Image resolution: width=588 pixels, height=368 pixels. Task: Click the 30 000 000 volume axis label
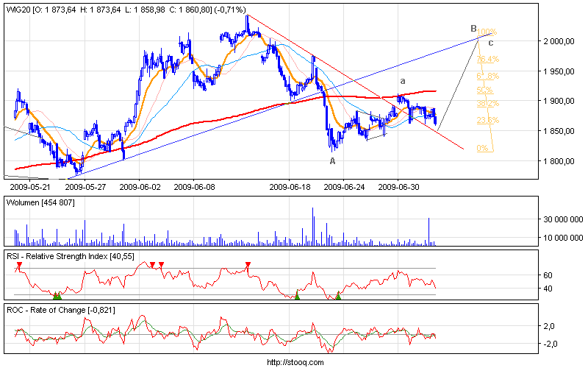[x=562, y=219]
